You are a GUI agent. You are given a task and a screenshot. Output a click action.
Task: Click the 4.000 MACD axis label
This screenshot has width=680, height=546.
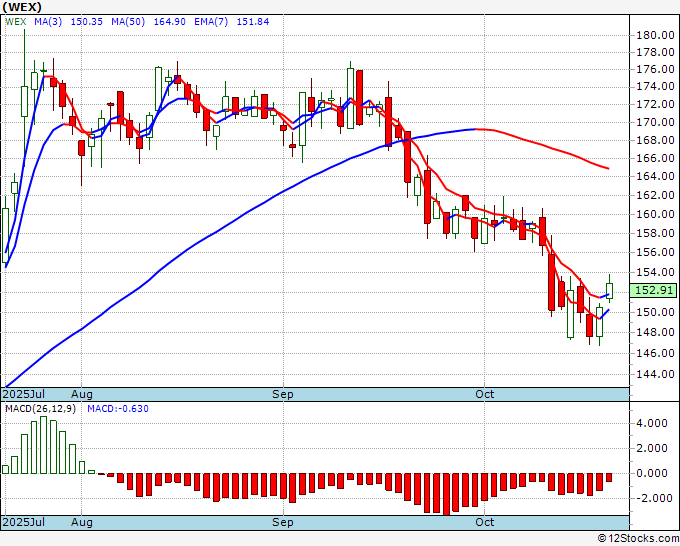[651, 423]
